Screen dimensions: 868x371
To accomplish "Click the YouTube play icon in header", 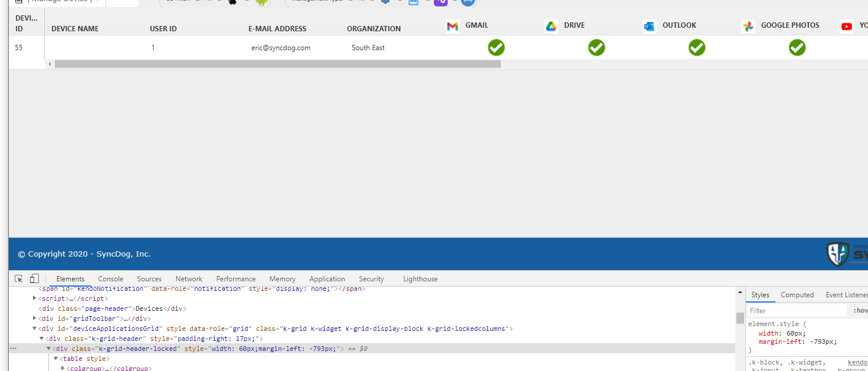I will click(847, 27).
